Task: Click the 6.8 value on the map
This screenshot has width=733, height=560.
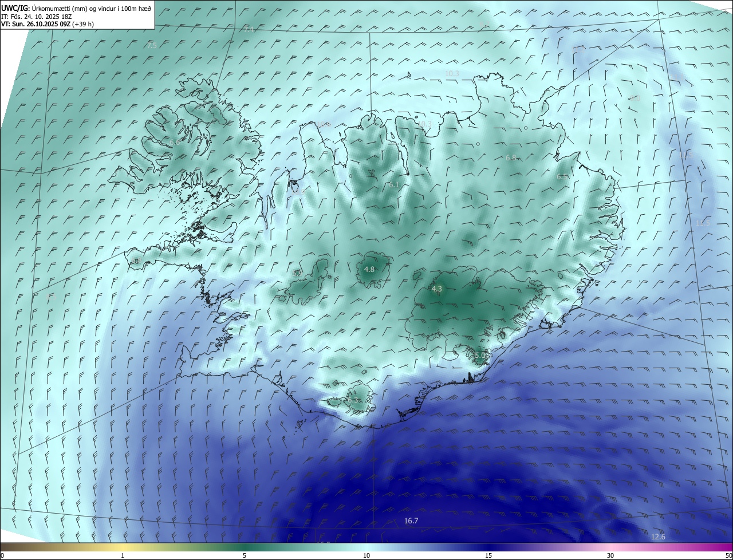Action: coord(511,157)
